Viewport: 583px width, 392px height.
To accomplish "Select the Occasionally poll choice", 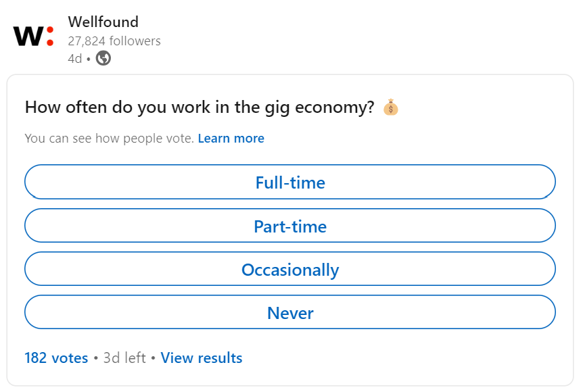I will coord(289,269).
